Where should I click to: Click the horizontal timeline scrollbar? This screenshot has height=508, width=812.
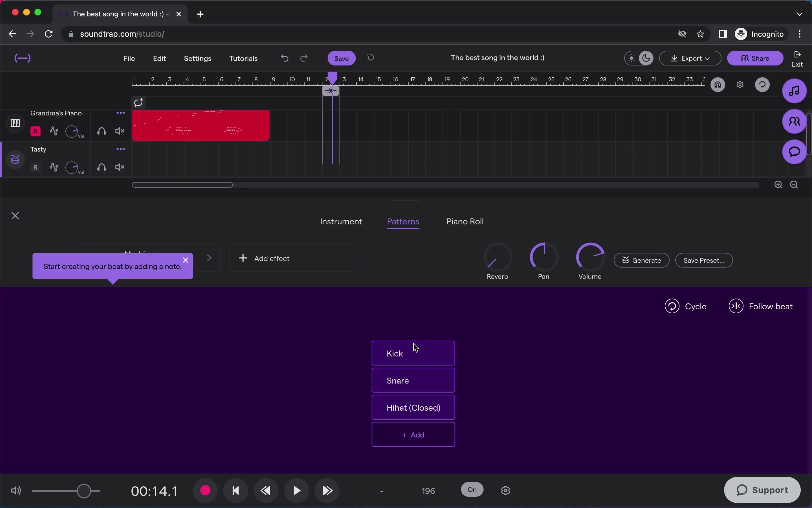(x=182, y=185)
